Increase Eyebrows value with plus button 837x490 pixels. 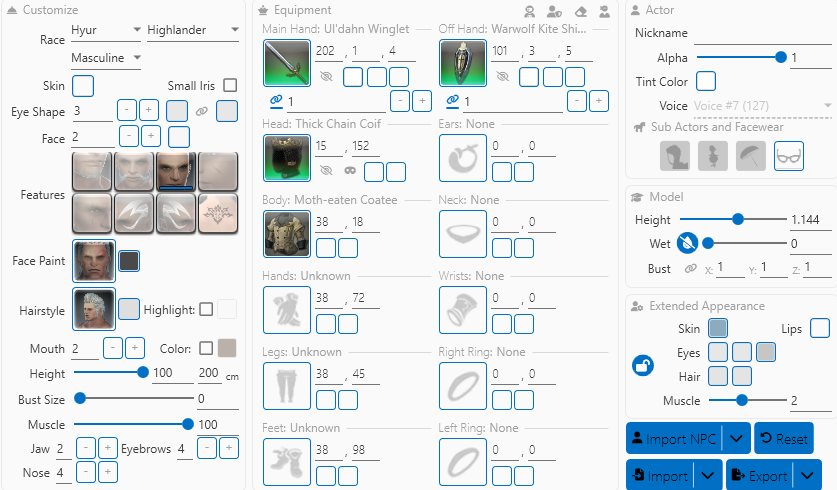point(229,448)
